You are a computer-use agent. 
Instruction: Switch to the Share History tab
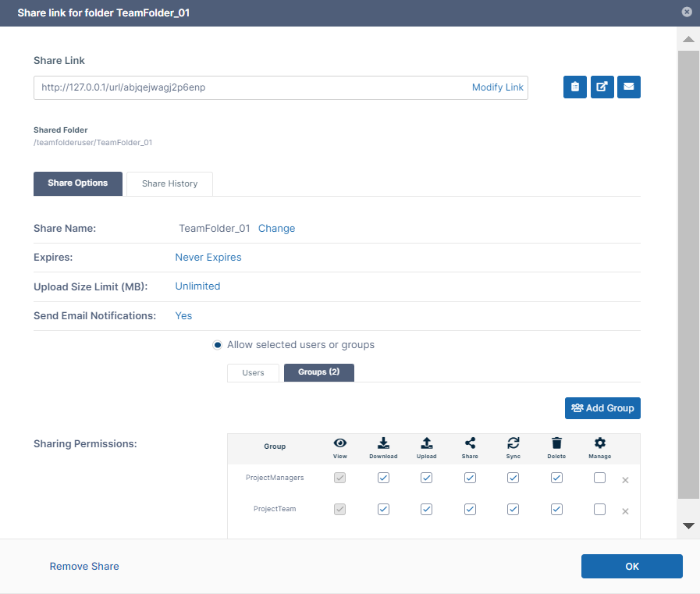tap(169, 184)
